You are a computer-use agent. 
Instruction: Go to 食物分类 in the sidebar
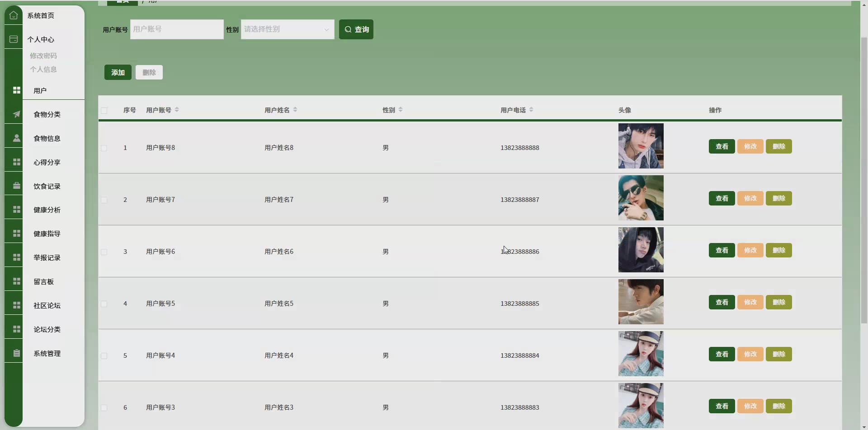coord(47,114)
